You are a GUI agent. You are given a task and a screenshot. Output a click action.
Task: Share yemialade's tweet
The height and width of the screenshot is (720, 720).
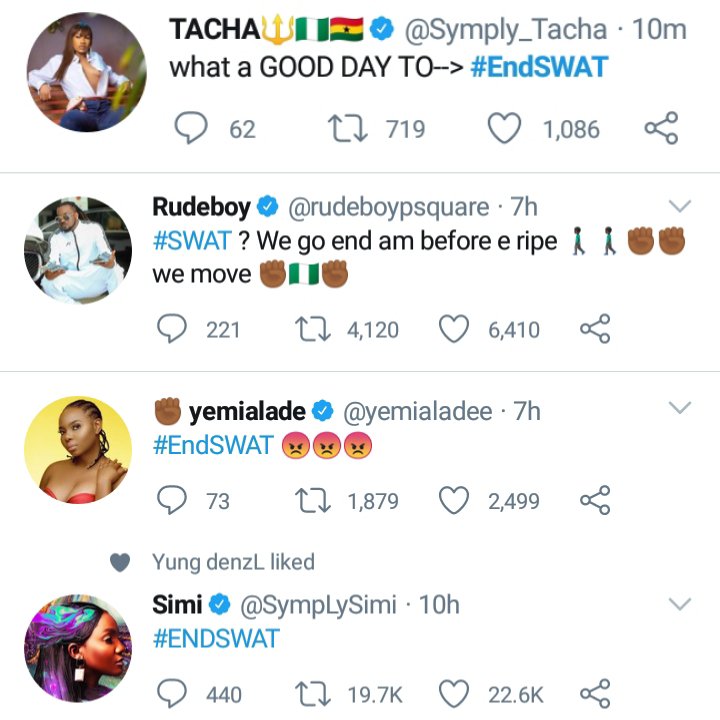click(x=595, y=501)
